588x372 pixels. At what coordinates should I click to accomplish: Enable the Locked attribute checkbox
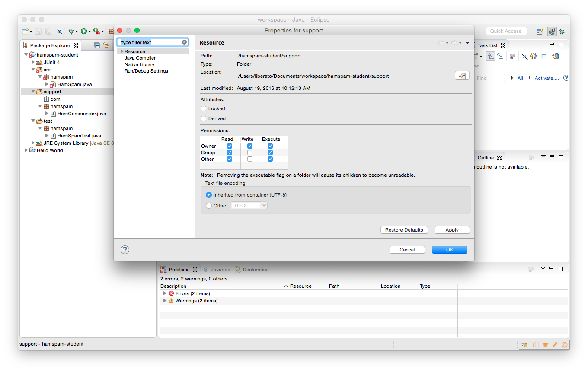coord(204,108)
